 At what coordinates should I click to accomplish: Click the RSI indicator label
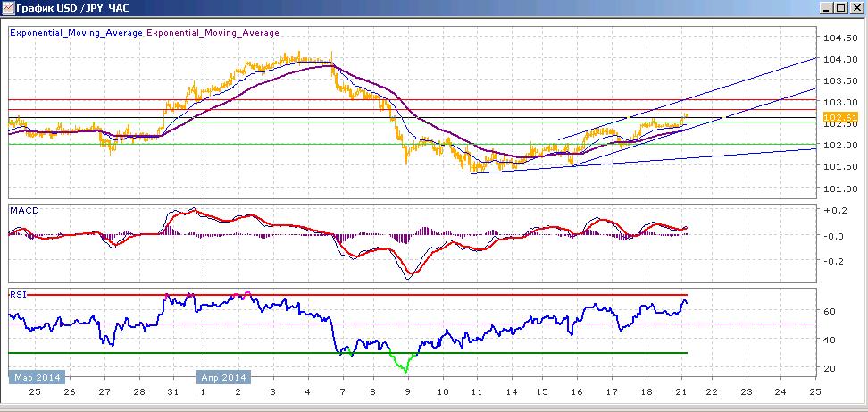(x=18, y=295)
